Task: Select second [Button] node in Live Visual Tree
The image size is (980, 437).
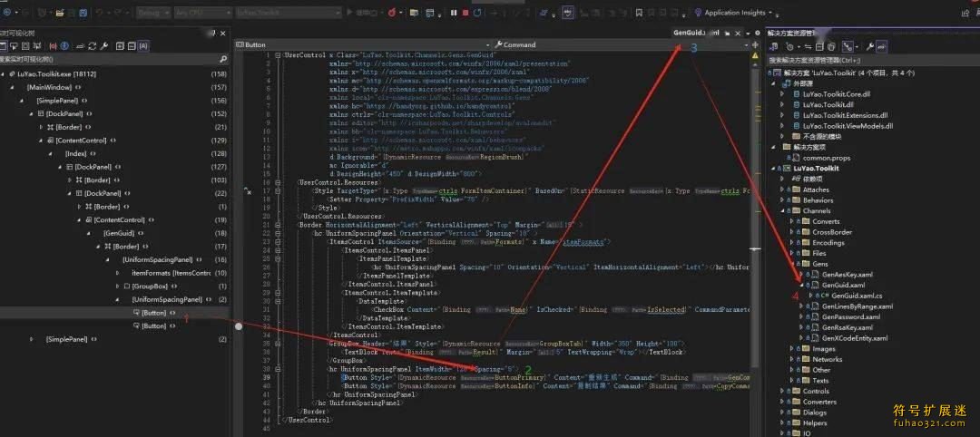Action: 153,325
